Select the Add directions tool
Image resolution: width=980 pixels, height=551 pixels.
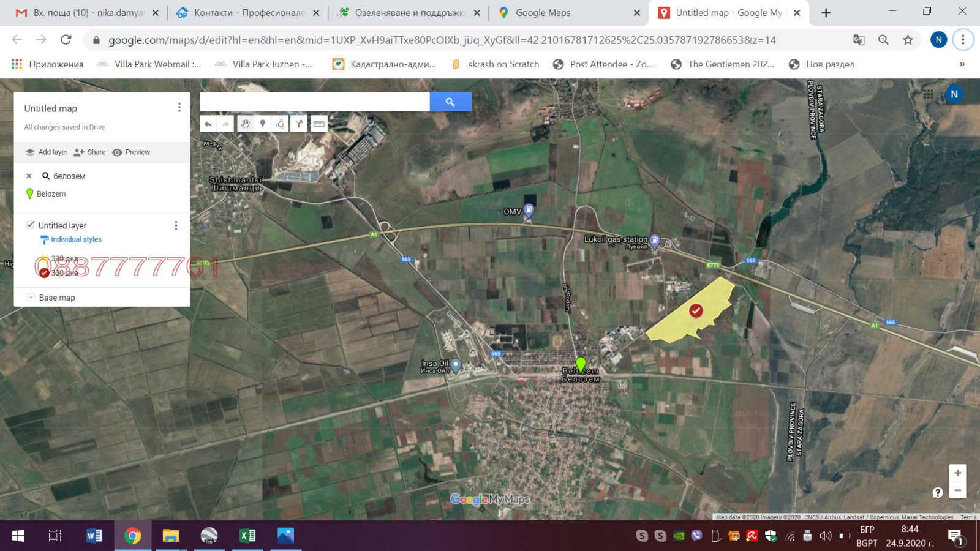pos(298,124)
